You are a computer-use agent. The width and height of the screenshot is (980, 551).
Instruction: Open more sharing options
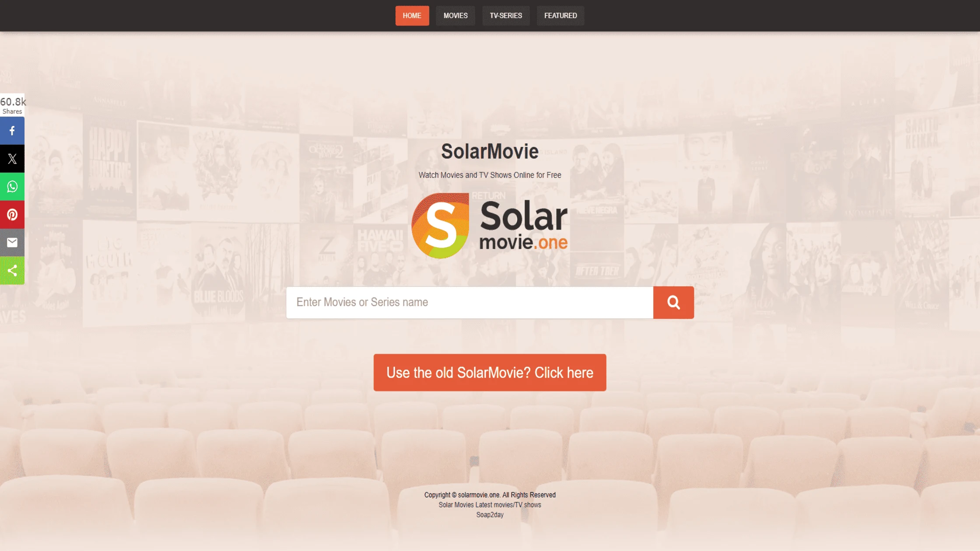(12, 270)
